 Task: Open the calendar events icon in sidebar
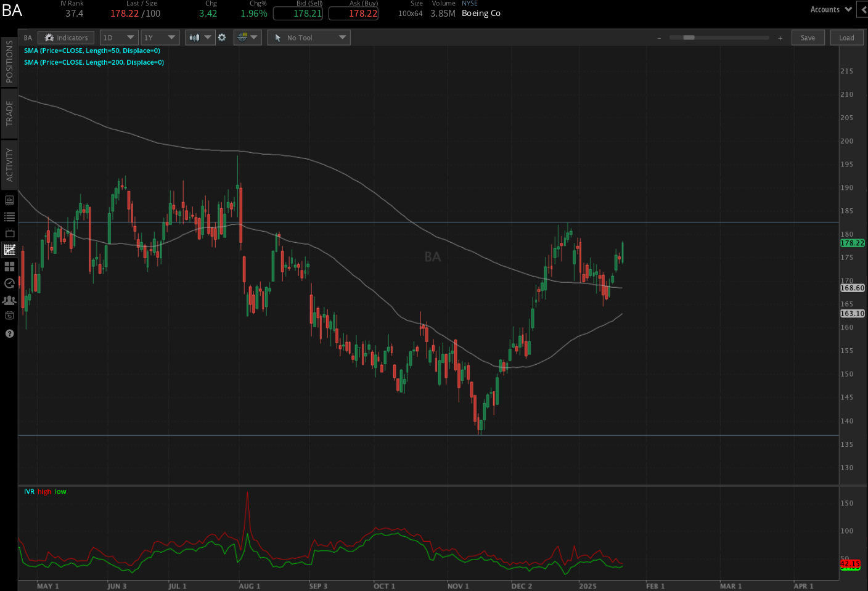pyautogui.click(x=9, y=317)
